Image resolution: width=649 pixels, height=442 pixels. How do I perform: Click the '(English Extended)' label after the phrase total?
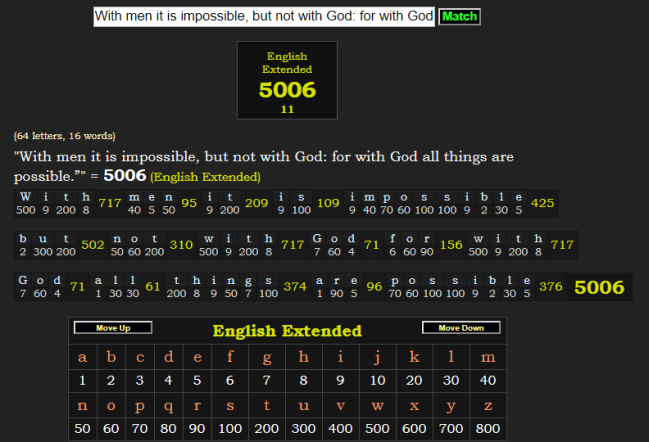tap(205, 177)
